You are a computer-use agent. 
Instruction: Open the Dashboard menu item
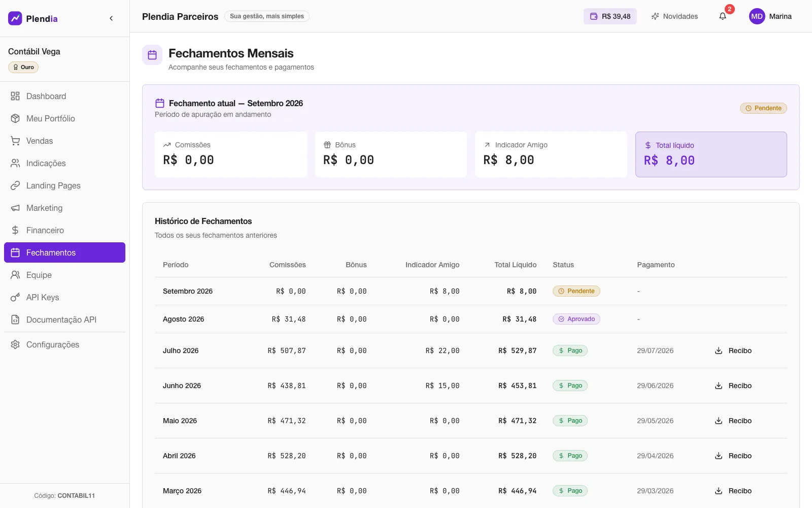pyautogui.click(x=64, y=96)
